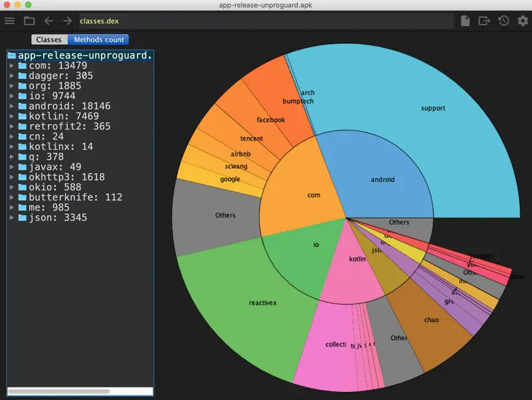The height and width of the screenshot is (400, 532).
Task: Click the folder icon beside android
Action: point(23,106)
